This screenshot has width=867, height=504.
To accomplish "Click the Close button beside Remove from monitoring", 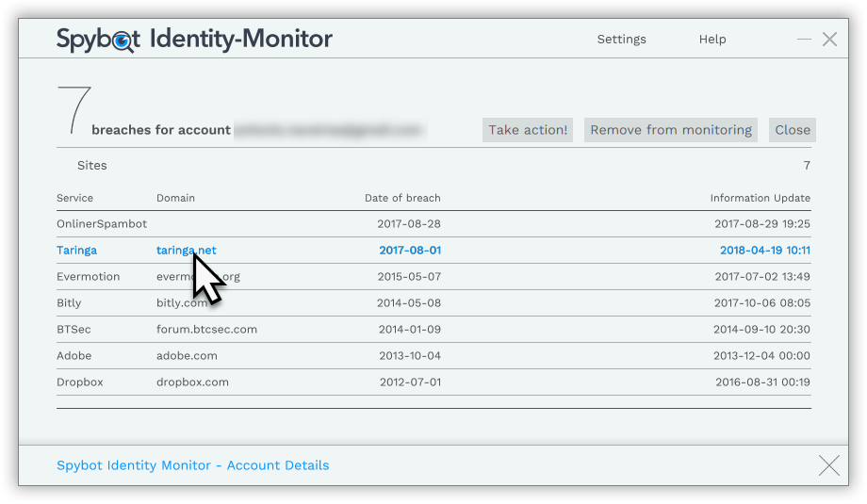I will pos(793,130).
